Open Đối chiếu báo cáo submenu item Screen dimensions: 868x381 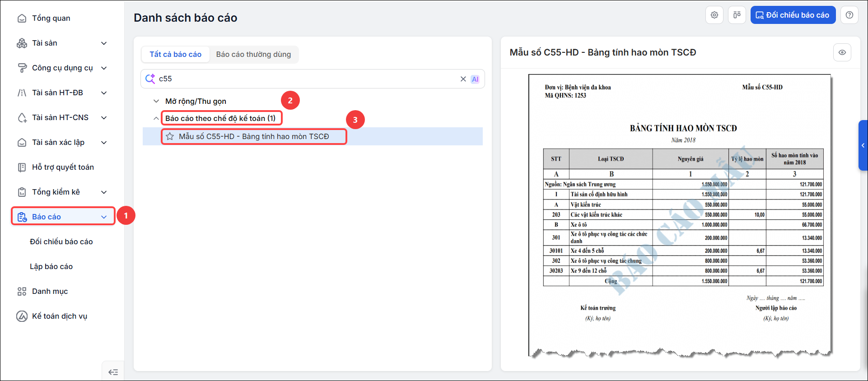pos(61,242)
